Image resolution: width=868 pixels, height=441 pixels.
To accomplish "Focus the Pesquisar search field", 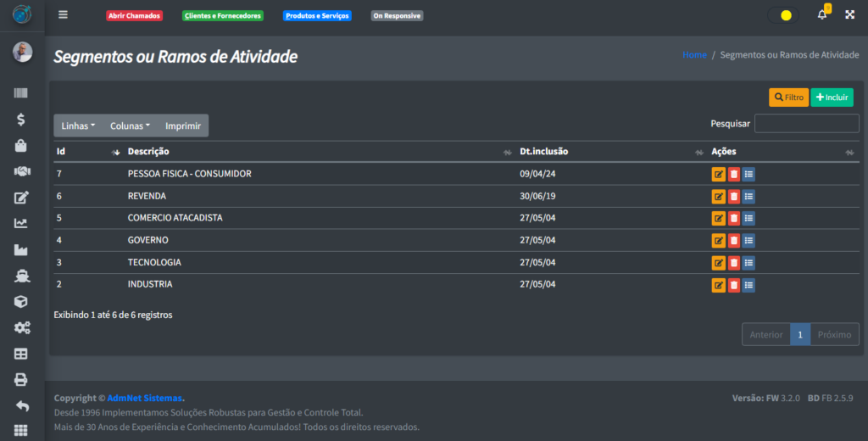I will 806,124.
